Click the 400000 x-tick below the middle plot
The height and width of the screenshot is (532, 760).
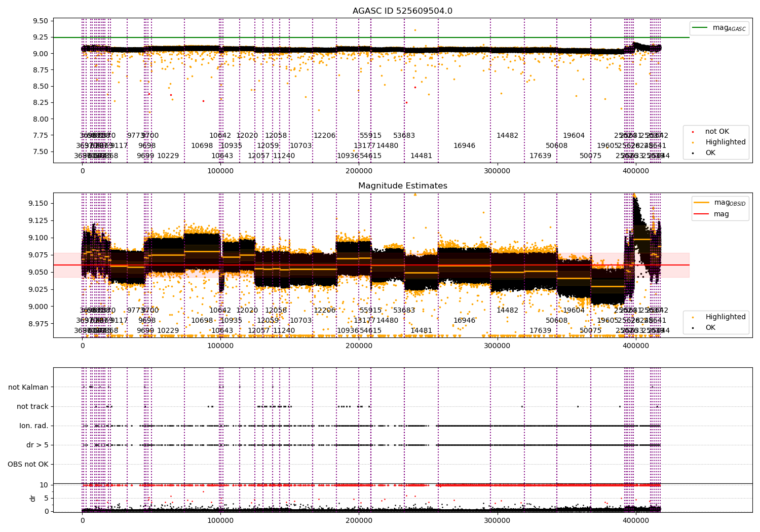coord(635,346)
